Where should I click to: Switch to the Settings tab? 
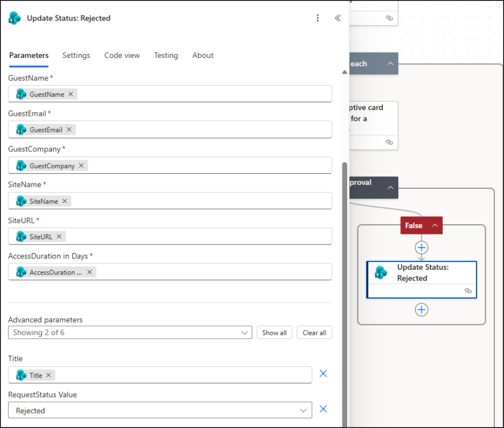76,55
